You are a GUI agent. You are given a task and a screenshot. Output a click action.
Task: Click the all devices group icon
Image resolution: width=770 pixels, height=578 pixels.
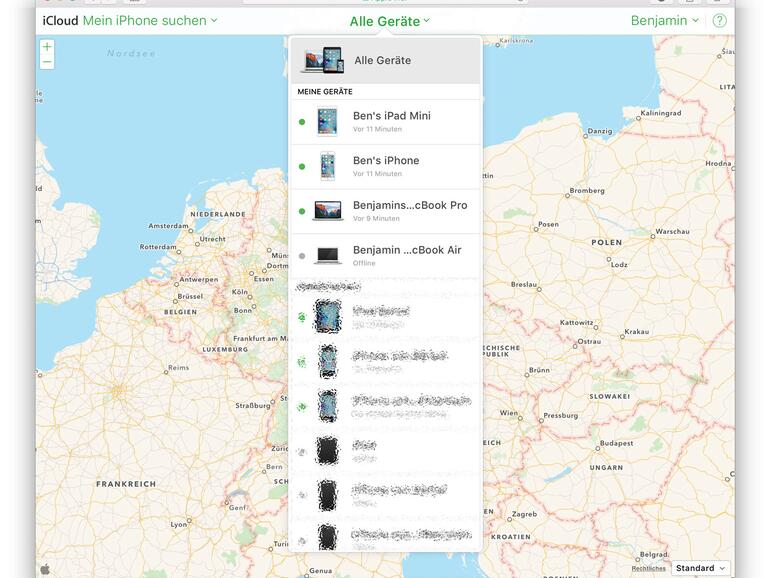pos(323,60)
